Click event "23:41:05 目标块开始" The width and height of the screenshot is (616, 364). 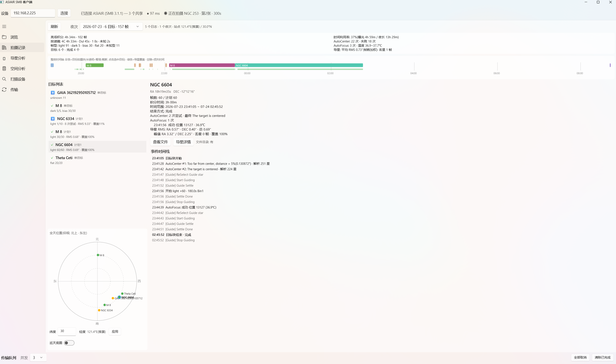(167, 158)
